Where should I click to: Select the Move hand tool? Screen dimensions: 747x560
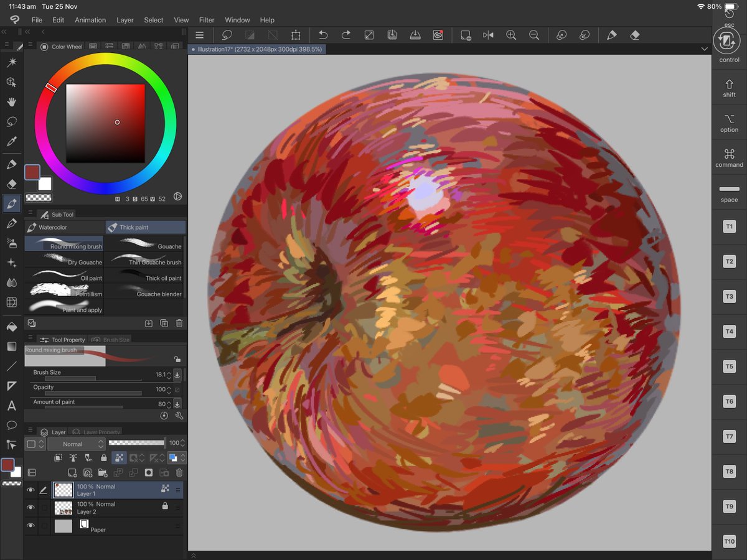[11, 102]
